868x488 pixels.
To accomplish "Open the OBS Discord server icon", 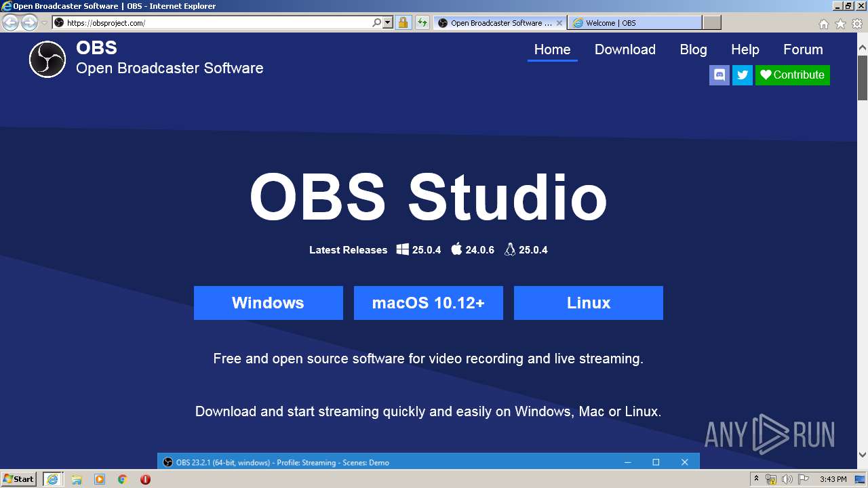I will coord(719,75).
